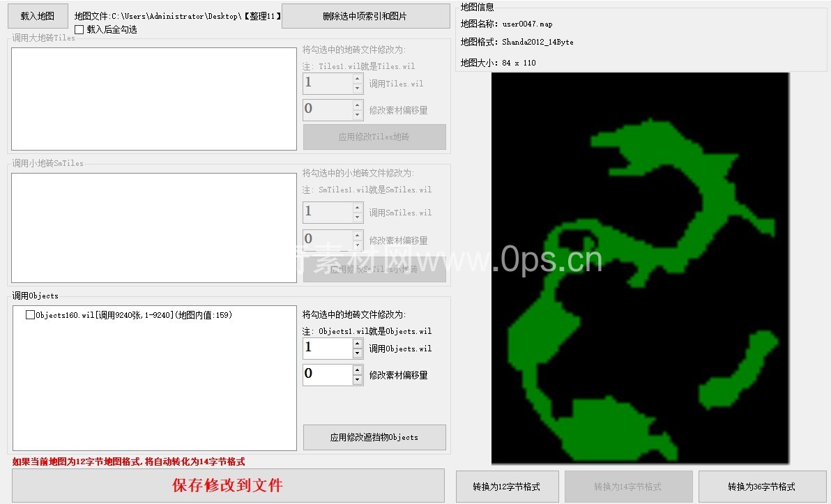Image resolution: width=831 pixels, height=504 pixels.
Task: Click the 调用Objects.wil number input field
Action: [328, 349]
